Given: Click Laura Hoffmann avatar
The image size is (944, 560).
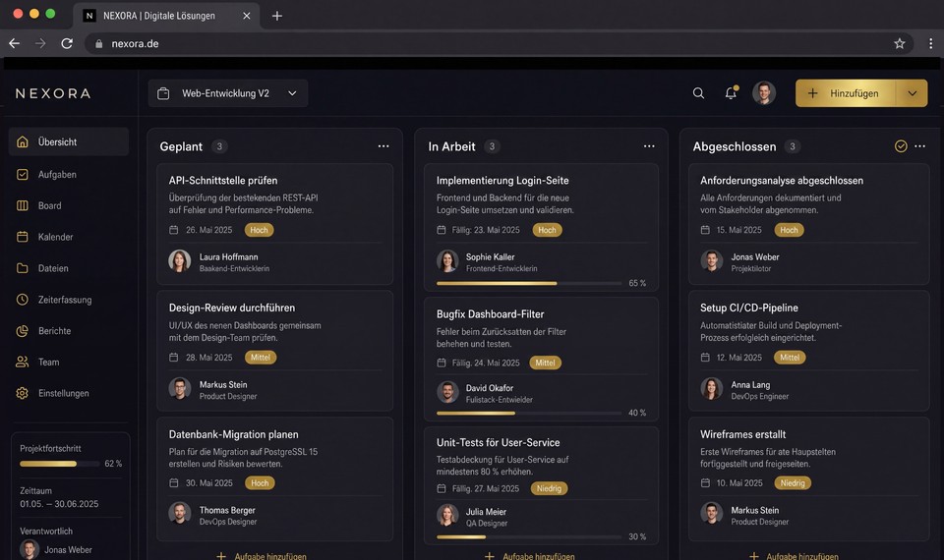Looking at the screenshot, I should click(x=179, y=261).
